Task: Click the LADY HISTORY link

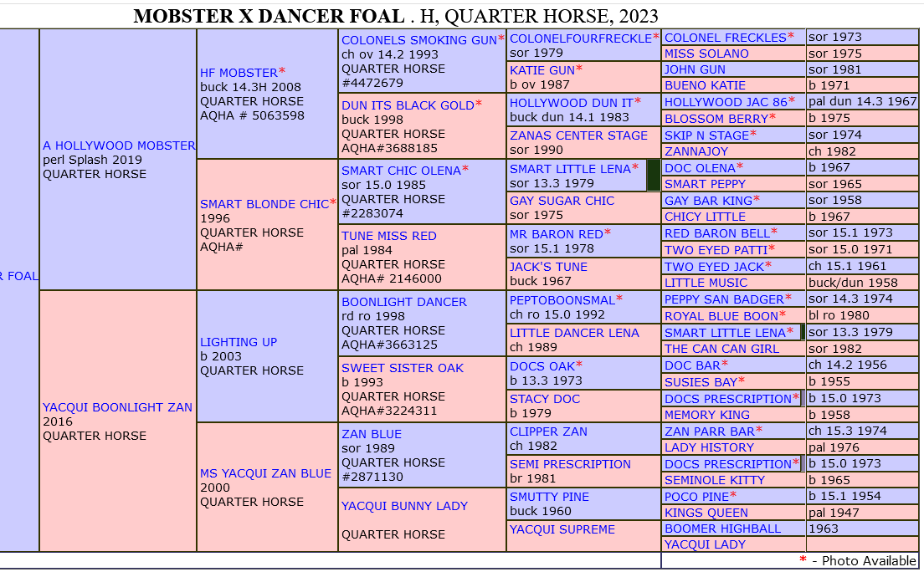Action: coord(710,447)
